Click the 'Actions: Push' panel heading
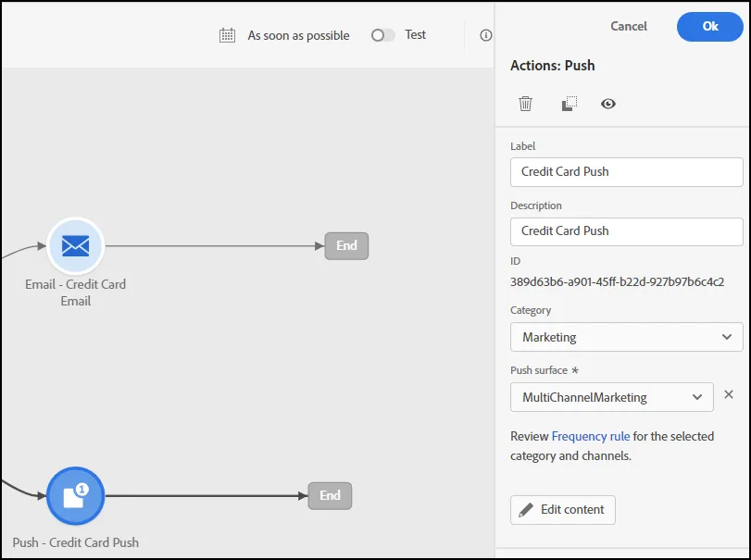This screenshot has width=751, height=560. coord(552,65)
